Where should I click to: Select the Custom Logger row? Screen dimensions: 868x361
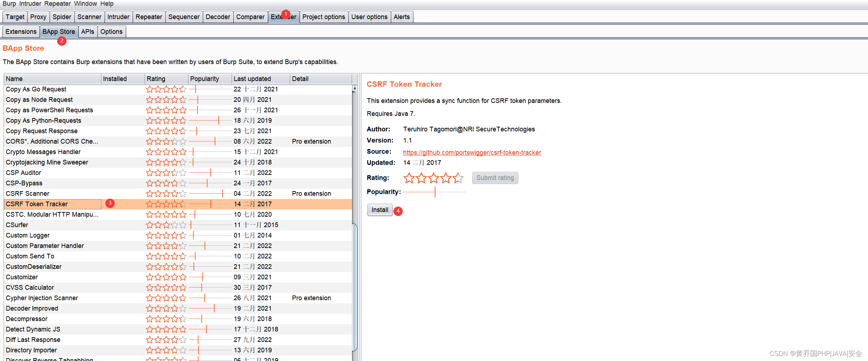point(178,235)
